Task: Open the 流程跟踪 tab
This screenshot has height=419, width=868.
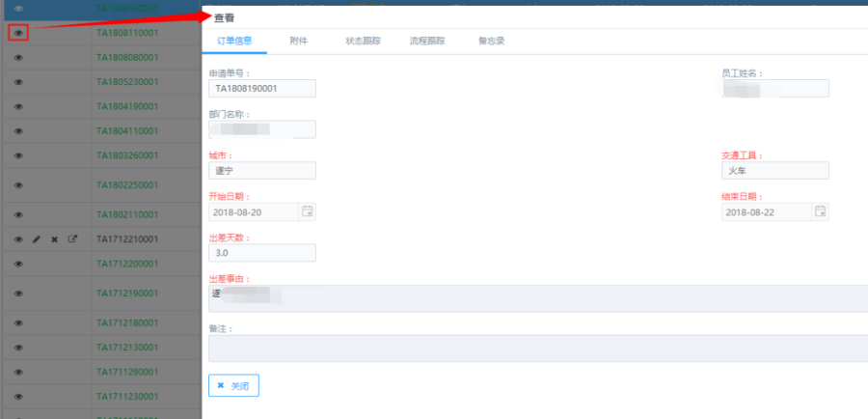Action: pyautogui.click(x=426, y=42)
